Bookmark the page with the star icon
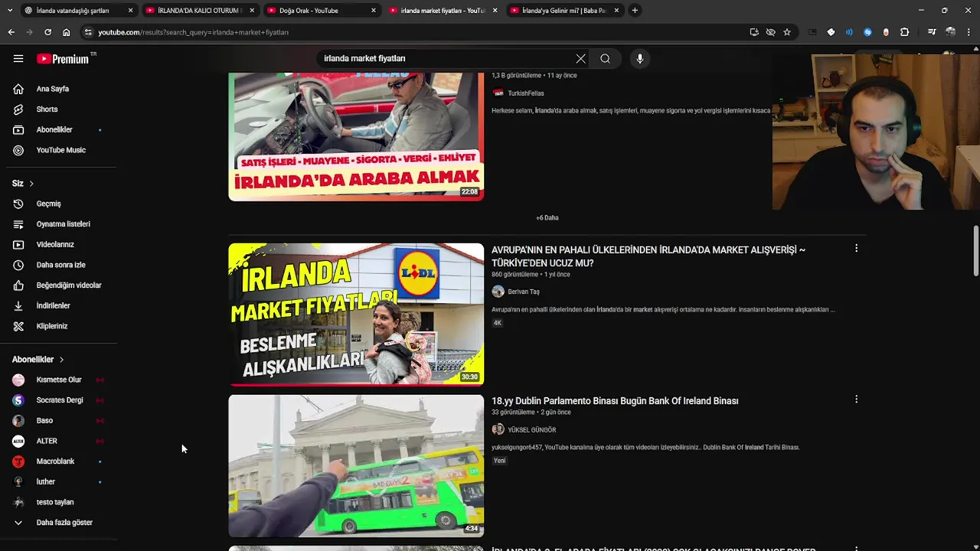 [787, 32]
